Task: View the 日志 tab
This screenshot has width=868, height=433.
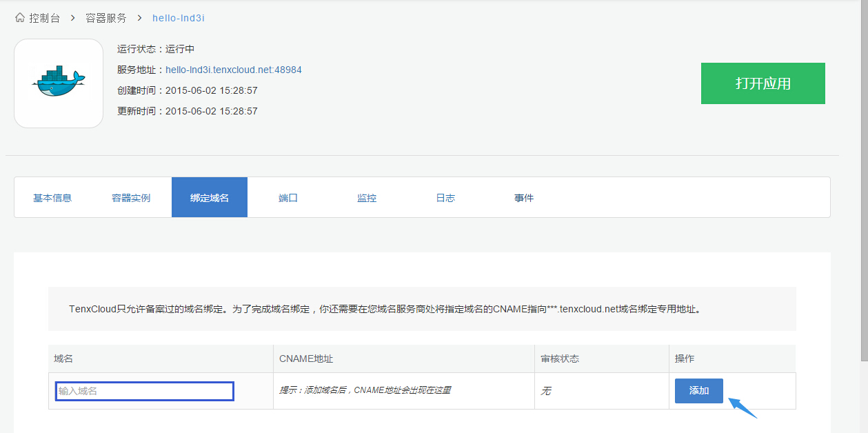Action: (445, 198)
